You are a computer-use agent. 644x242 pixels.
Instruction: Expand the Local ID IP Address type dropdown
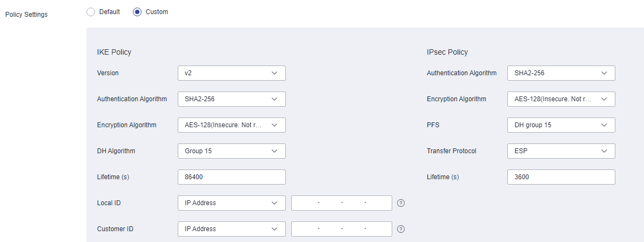(x=232, y=203)
